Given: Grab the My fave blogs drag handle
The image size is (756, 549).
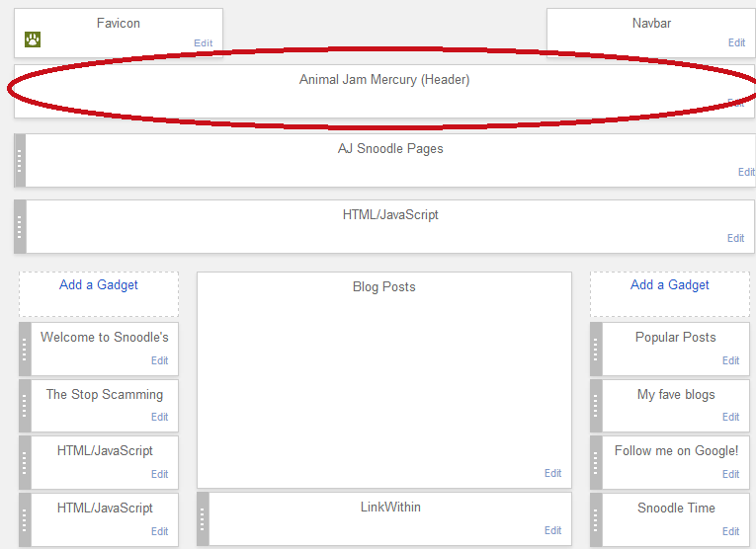Looking at the screenshot, I should pyautogui.click(x=596, y=406).
